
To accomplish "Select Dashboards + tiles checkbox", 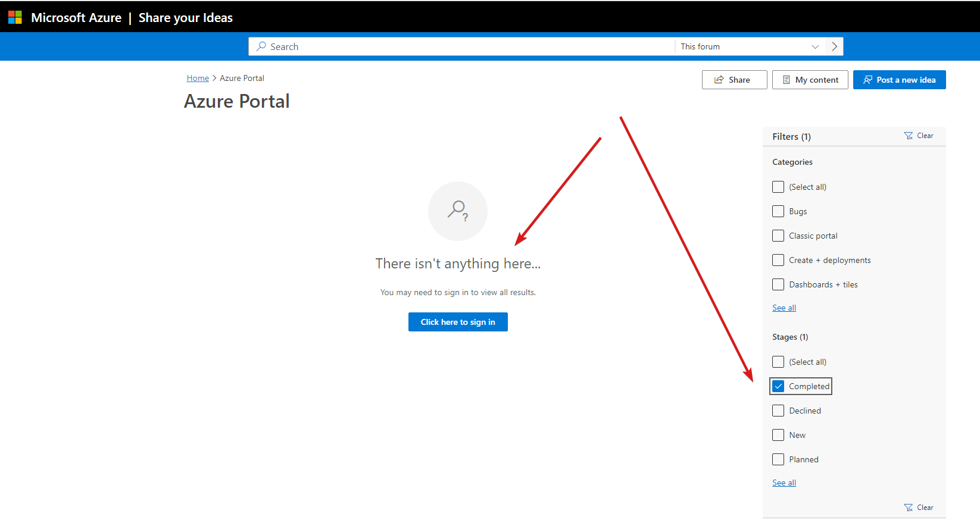I will (778, 284).
